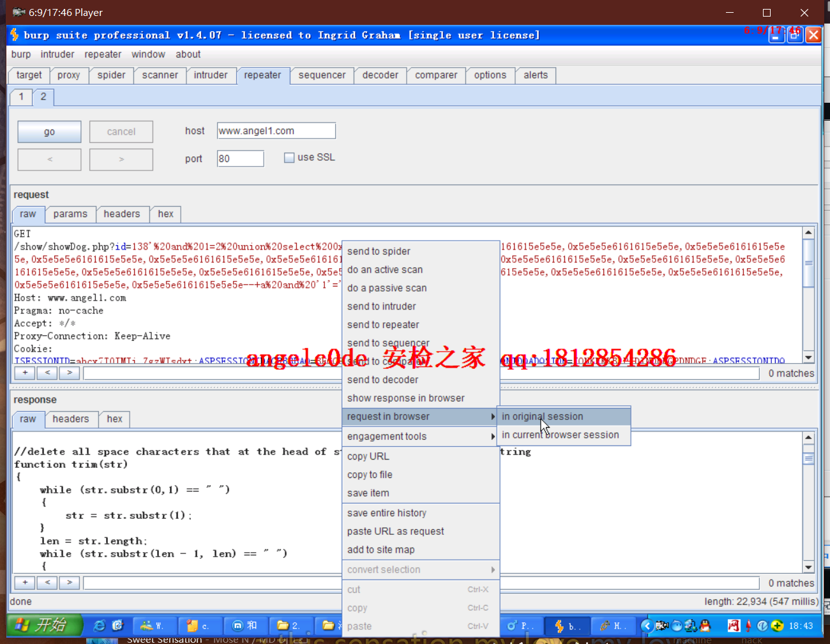Select repeater sub-tab 2

click(43, 97)
